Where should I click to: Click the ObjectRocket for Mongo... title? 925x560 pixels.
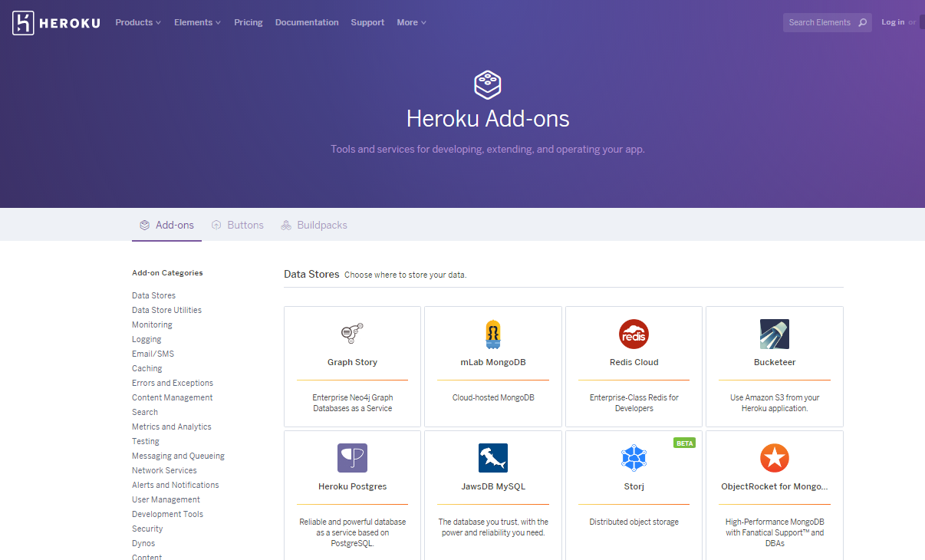(x=775, y=486)
